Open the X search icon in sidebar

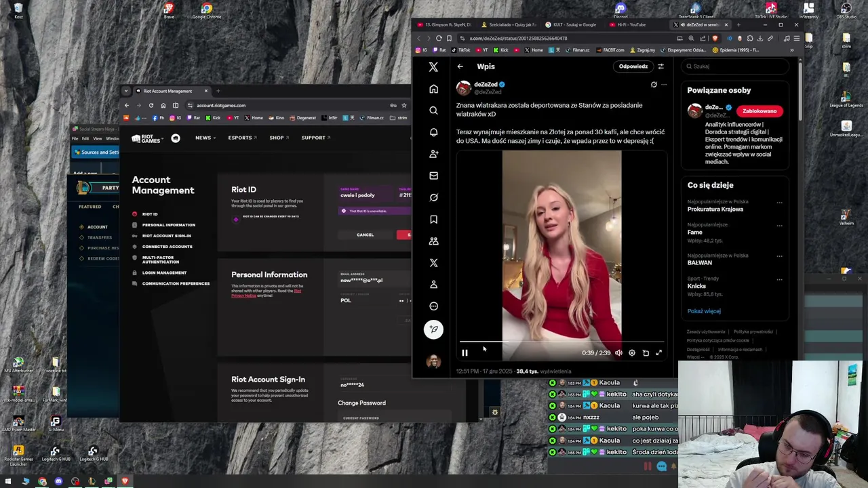433,110
